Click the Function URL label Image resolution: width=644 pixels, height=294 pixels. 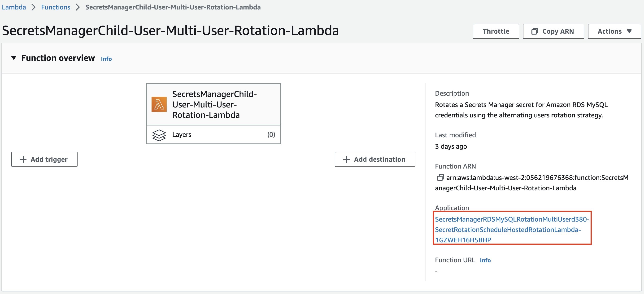[x=455, y=260]
